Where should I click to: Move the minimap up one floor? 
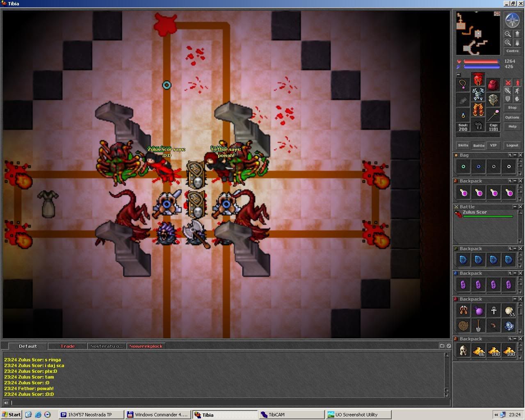click(517, 34)
